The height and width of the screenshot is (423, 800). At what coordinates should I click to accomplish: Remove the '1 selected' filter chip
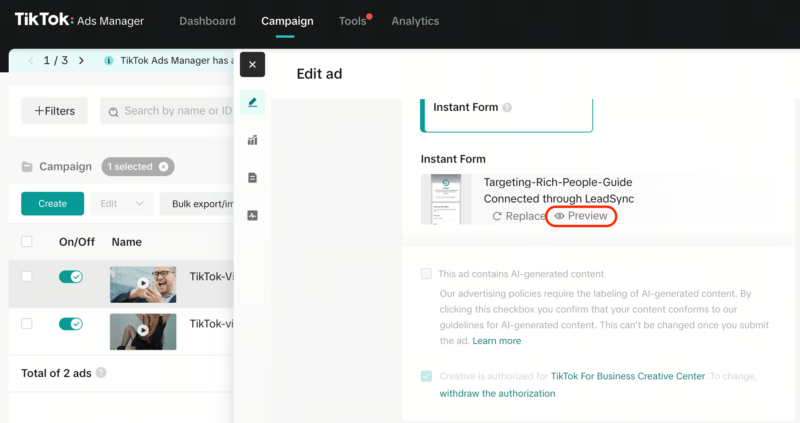[x=163, y=167]
